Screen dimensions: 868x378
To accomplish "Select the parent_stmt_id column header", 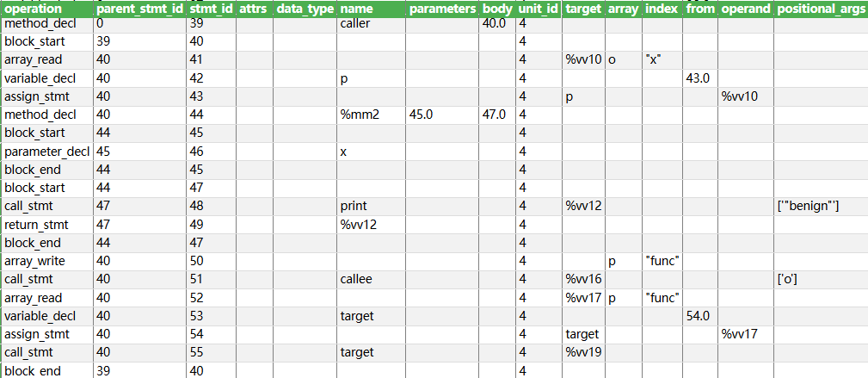I will pos(139,9).
